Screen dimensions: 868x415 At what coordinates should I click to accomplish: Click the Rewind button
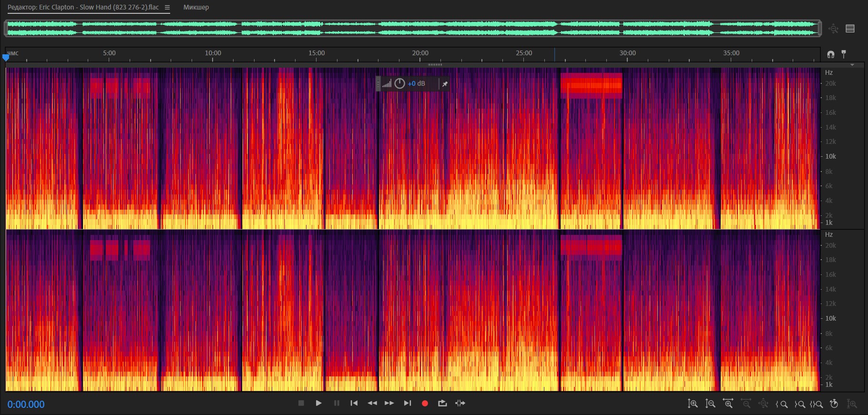click(372, 403)
